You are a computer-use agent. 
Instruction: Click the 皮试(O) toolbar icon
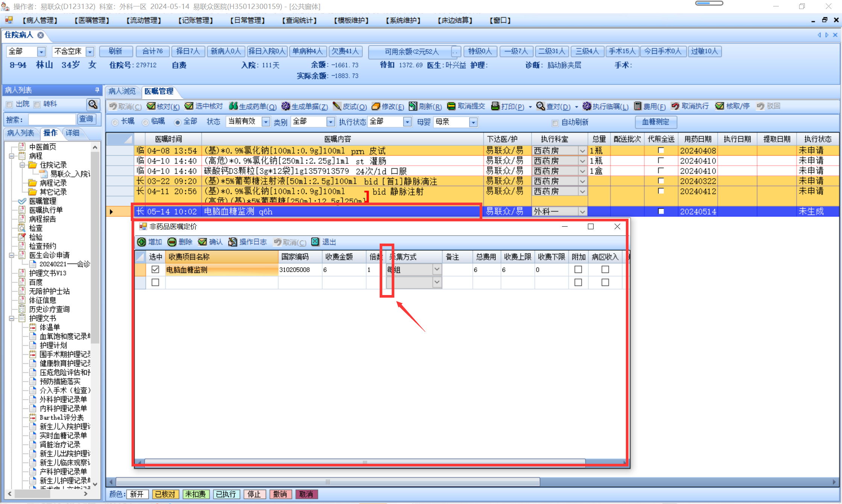pos(337,106)
